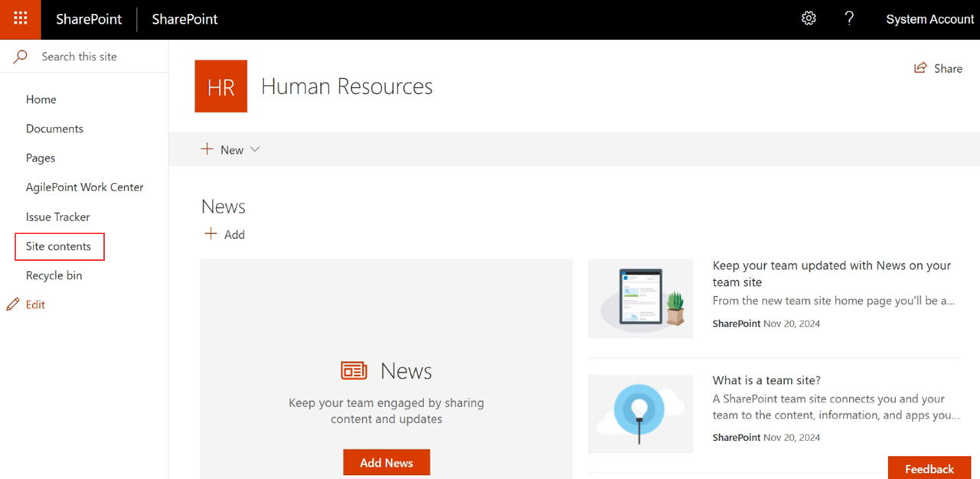Open the Recycle bin link

54,275
